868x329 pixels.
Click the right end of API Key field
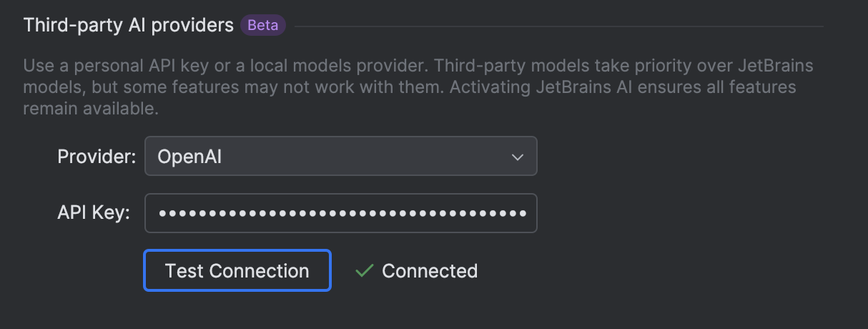526,213
